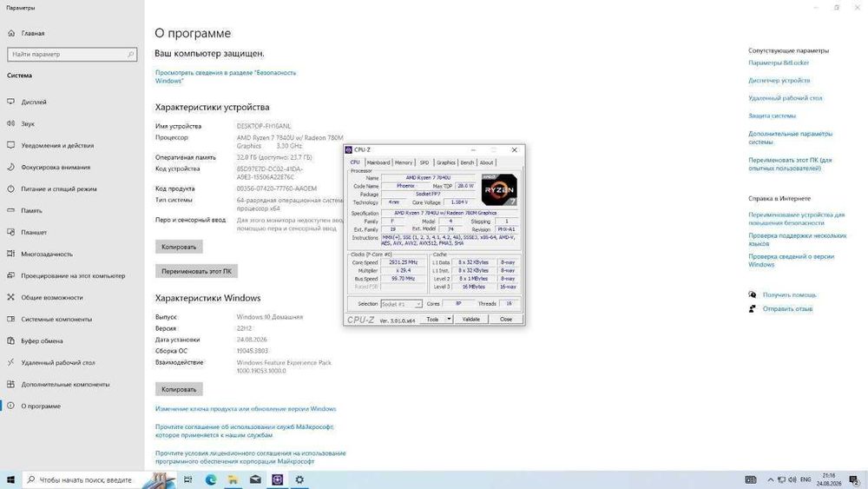868x489 pixels.
Task: Focus the Найти параметр search field
Action: click(x=72, y=54)
